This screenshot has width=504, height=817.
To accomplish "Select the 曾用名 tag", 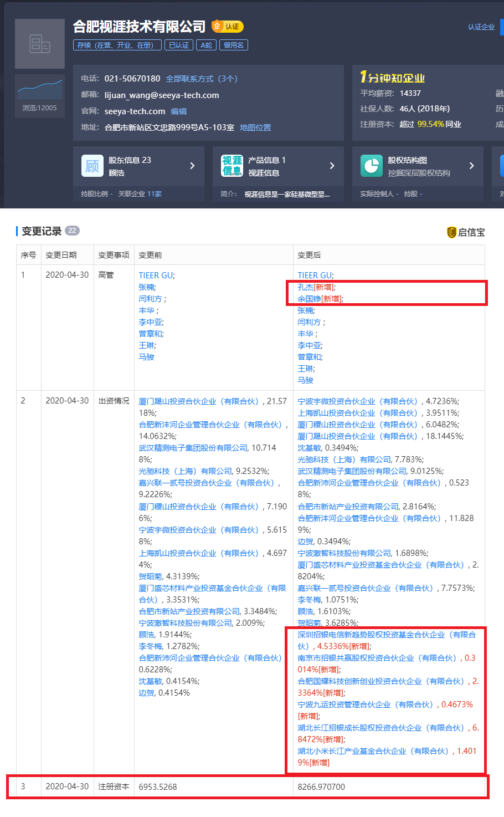I will (234, 45).
